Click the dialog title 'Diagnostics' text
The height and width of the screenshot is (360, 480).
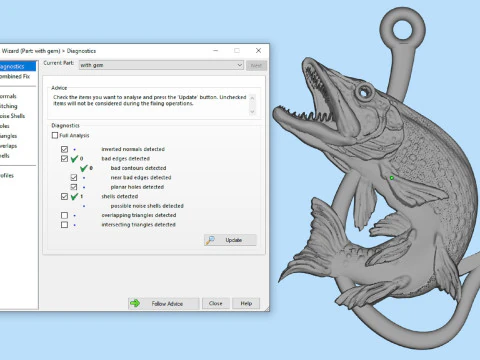(x=81, y=51)
